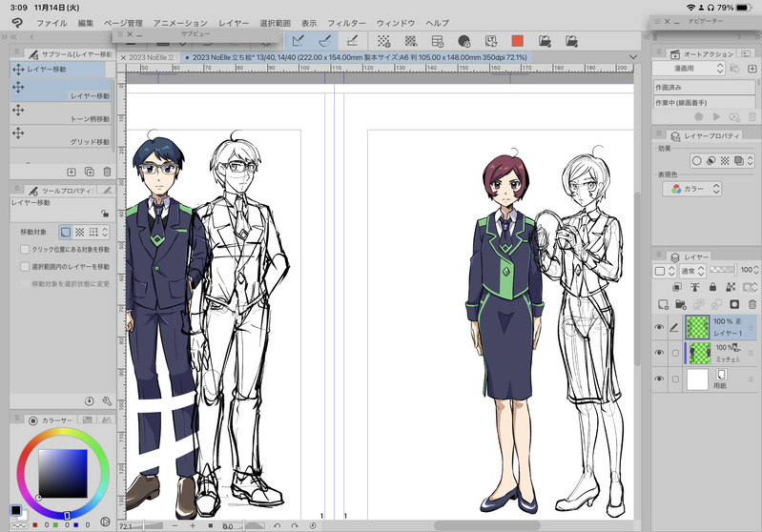Click the rotate canvas right icon

(x=295, y=525)
